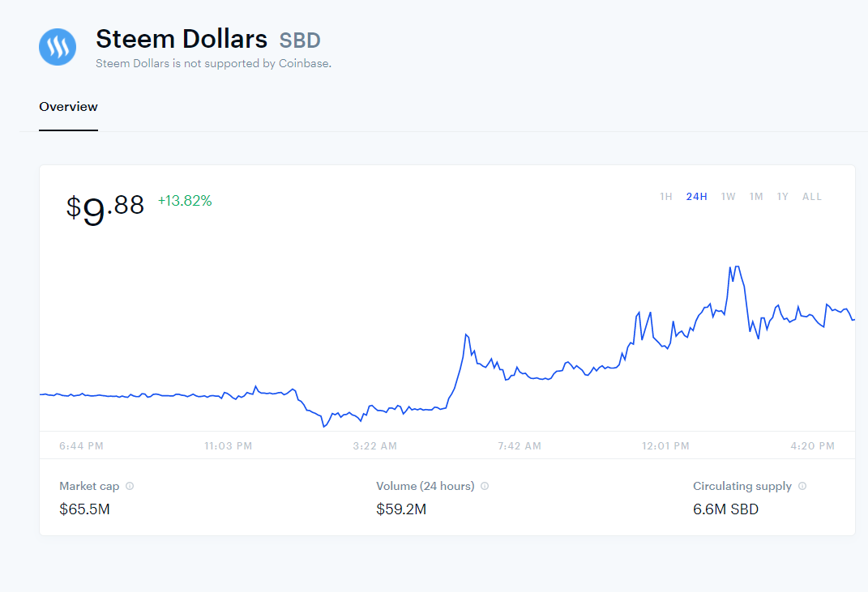The image size is (868, 592).
Task: Click the Circulating supply info icon
Action: tap(802, 487)
